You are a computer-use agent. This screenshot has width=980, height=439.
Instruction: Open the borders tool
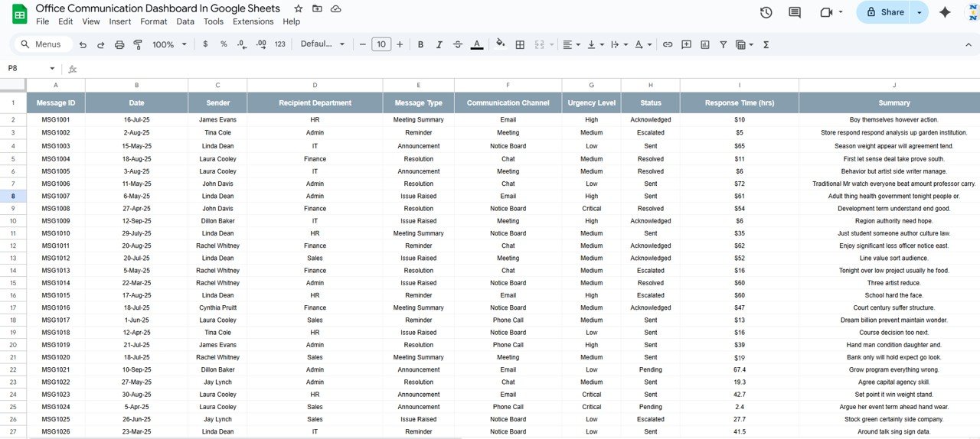click(x=520, y=44)
